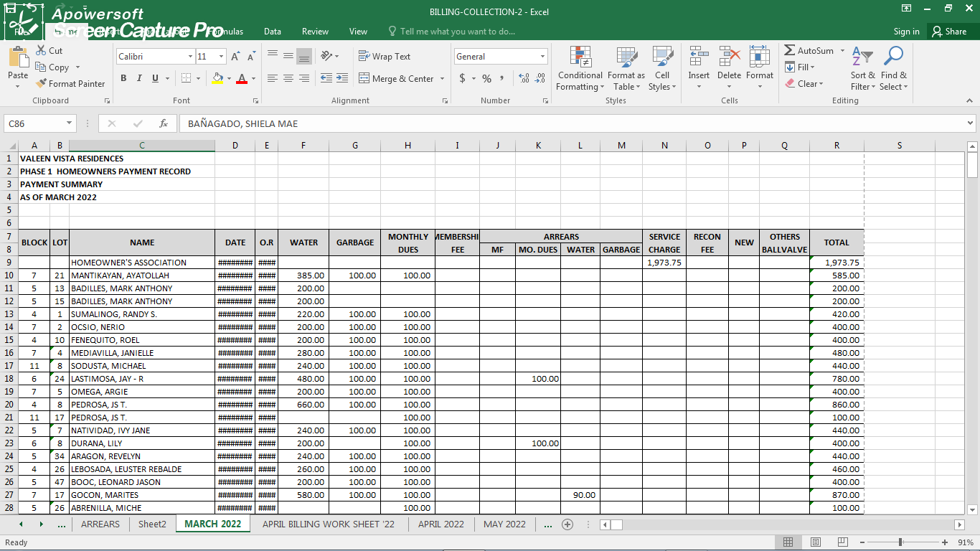This screenshot has width=980, height=551.
Task: Click the Paste clipboard icon
Action: (18, 57)
